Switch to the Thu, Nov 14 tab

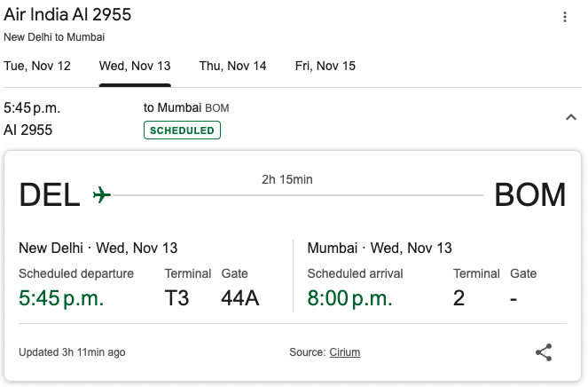pos(232,66)
